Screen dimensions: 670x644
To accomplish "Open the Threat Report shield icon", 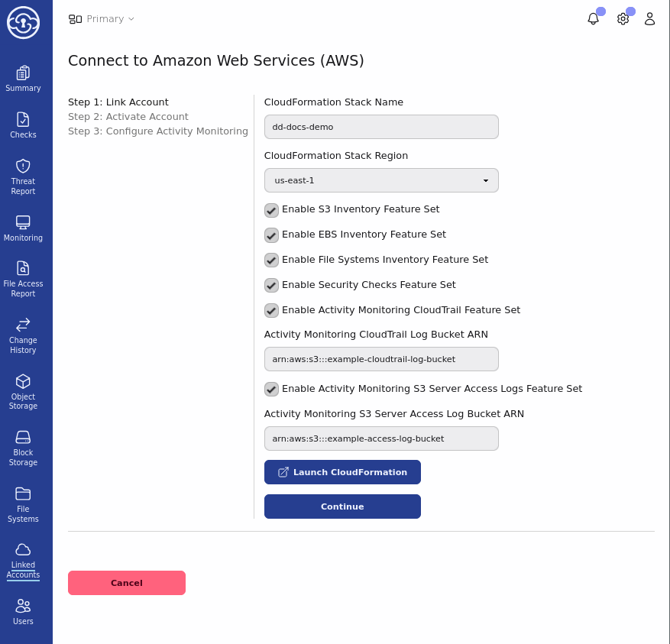I will 23,167.
